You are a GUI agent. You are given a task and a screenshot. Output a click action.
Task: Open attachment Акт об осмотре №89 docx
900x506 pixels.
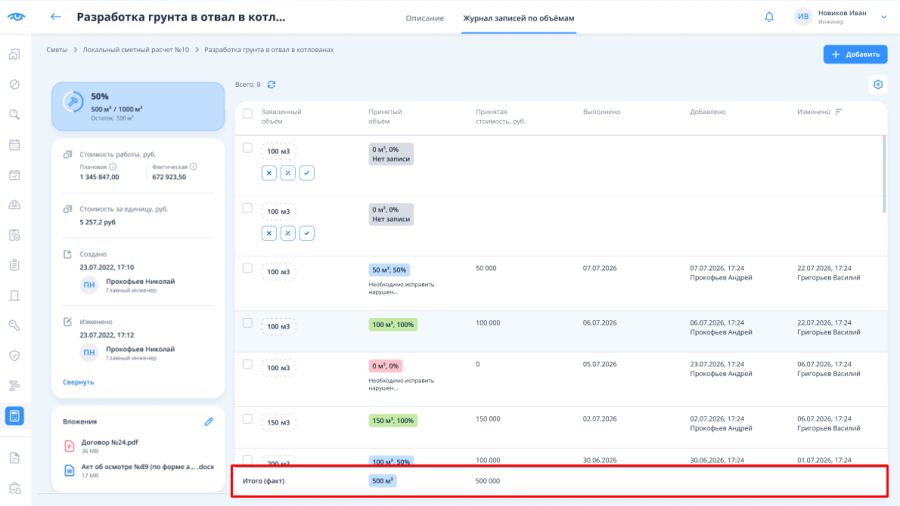(148, 467)
